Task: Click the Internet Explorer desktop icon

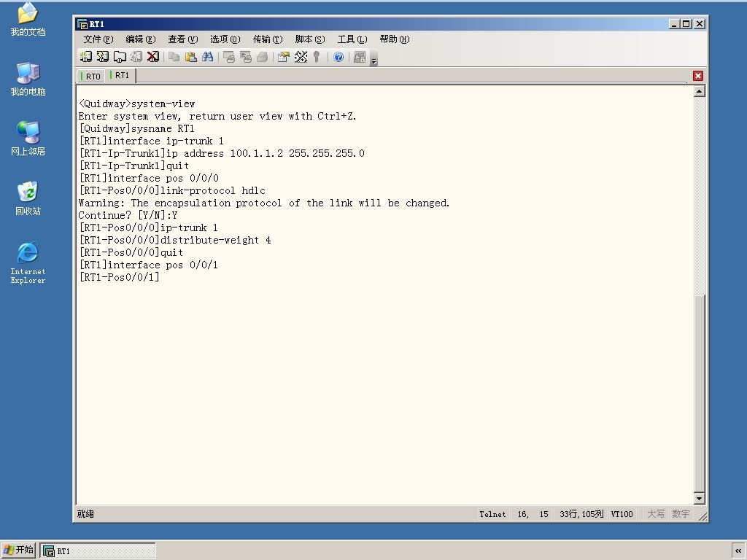Action: (28, 262)
